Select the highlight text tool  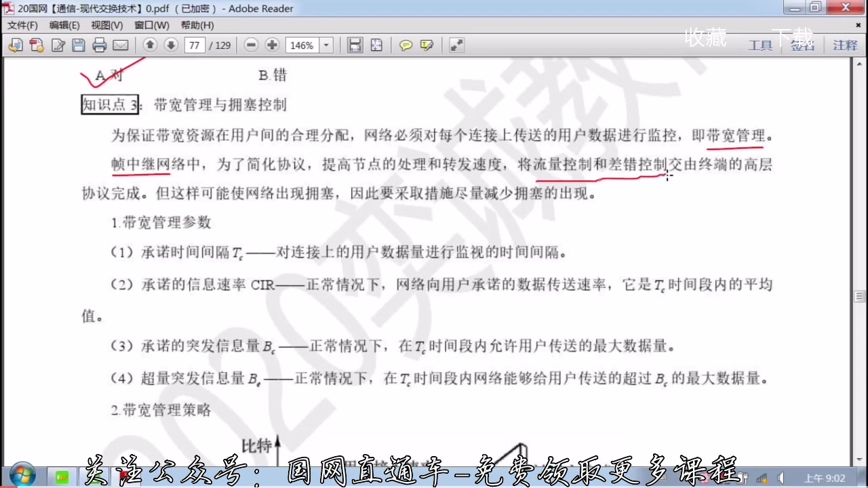(427, 45)
